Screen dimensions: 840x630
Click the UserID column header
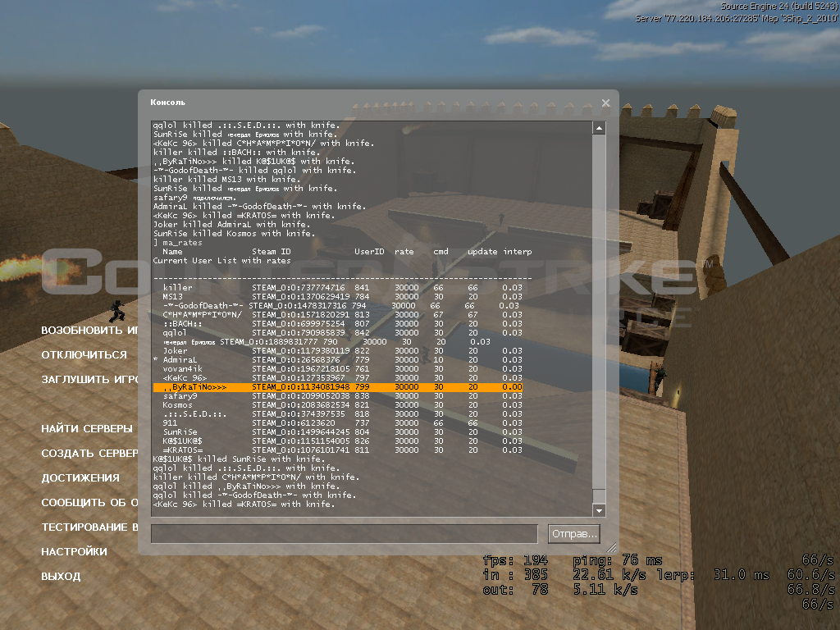[369, 251]
